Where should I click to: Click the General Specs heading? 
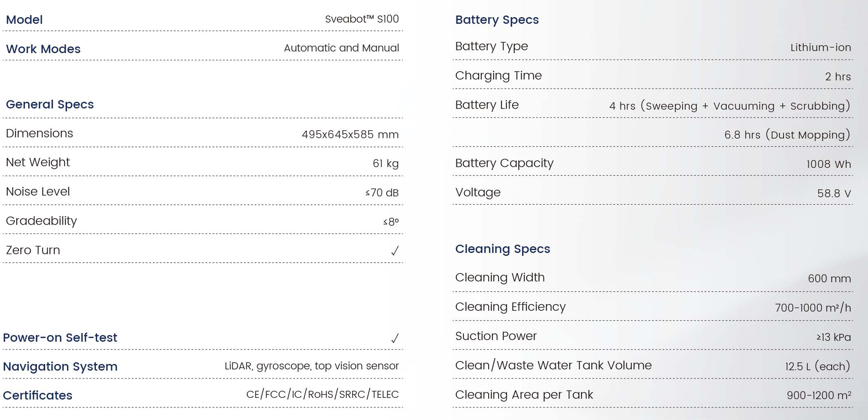pyautogui.click(x=50, y=104)
